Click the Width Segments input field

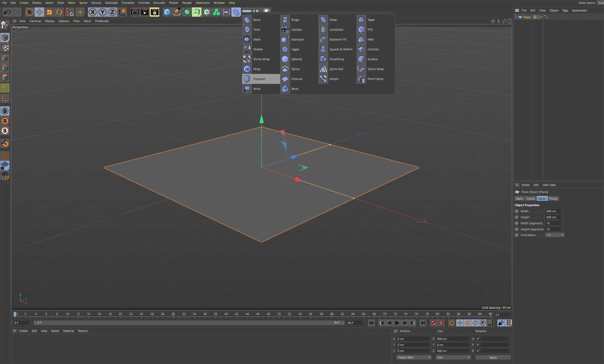coord(553,223)
